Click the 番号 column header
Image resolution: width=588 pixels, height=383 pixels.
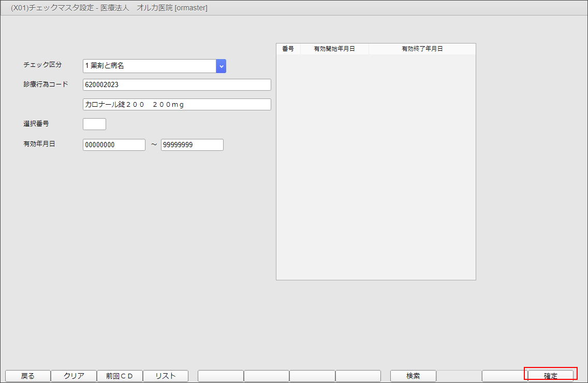[x=288, y=49]
